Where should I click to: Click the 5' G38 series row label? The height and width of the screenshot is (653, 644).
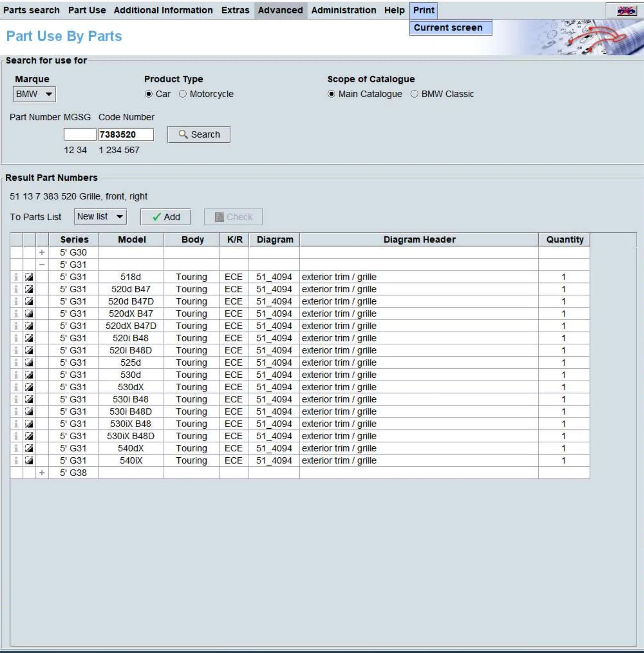pyautogui.click(x=73, y=473)
